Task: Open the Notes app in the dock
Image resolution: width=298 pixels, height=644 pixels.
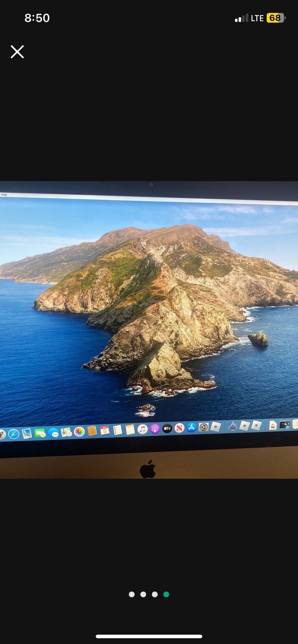Action: tap(130, 429)
